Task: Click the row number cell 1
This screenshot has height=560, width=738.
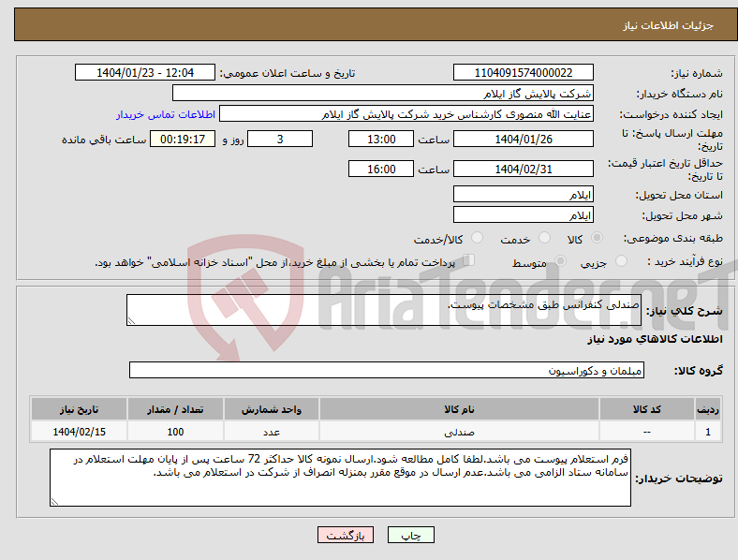Action: pyautogui.click(x=708, y=432)
